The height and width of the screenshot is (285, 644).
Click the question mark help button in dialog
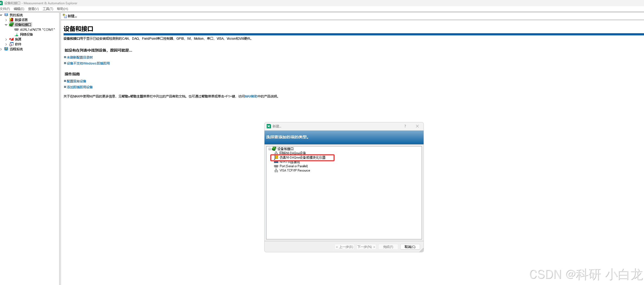point(405,126)
